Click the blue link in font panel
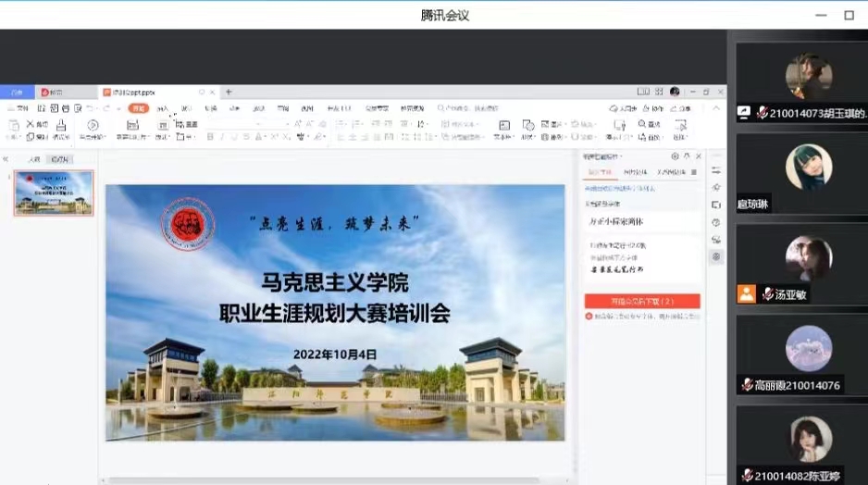The width and height of the screenshot is (868, 485). 622,188
